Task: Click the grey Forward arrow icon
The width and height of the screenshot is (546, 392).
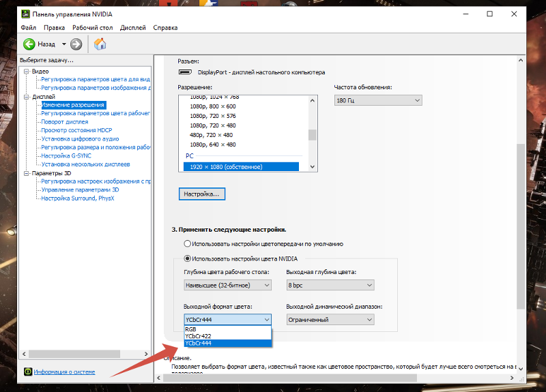Action: [76, 44]
